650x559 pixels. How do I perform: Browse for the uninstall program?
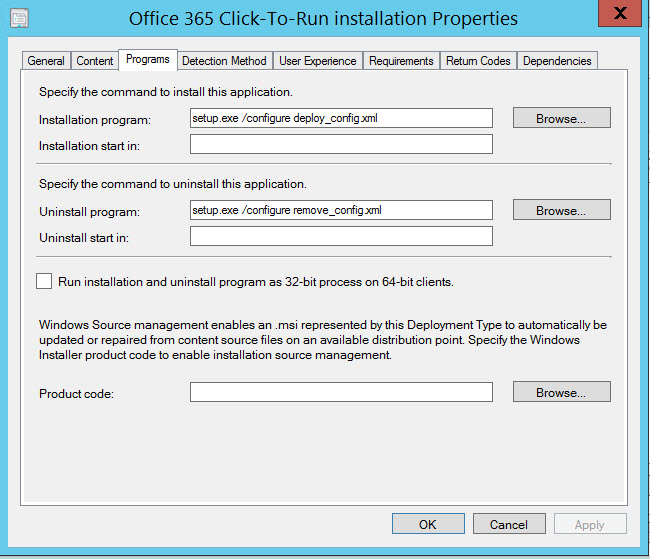(x=561, y=210)
